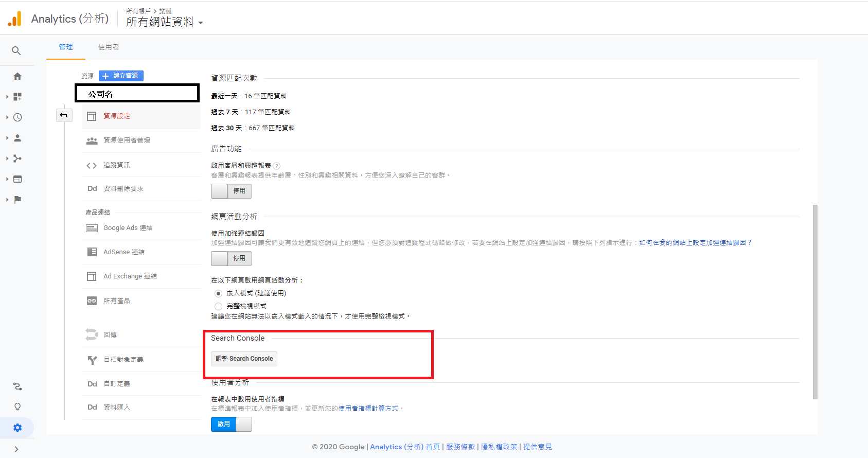This screenshot has width=868, height=458.
Task: Open the Realtime clock icon
Action: tap(17, 117)
